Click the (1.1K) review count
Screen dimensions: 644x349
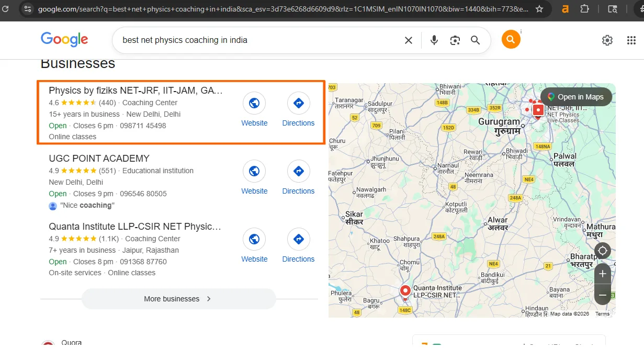109,239
